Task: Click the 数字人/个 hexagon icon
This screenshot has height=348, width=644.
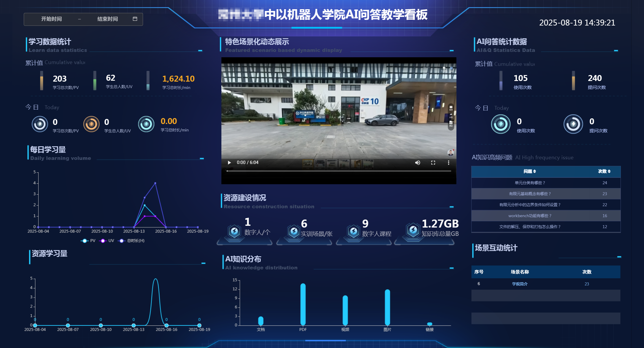Action: coord(234,231)
